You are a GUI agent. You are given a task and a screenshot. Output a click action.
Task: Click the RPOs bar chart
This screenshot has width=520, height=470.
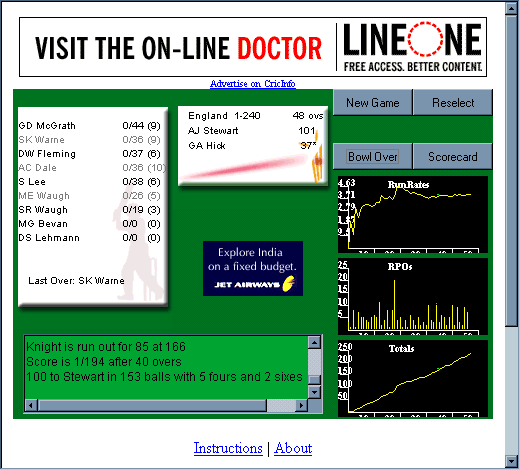[x=413, y=296]
